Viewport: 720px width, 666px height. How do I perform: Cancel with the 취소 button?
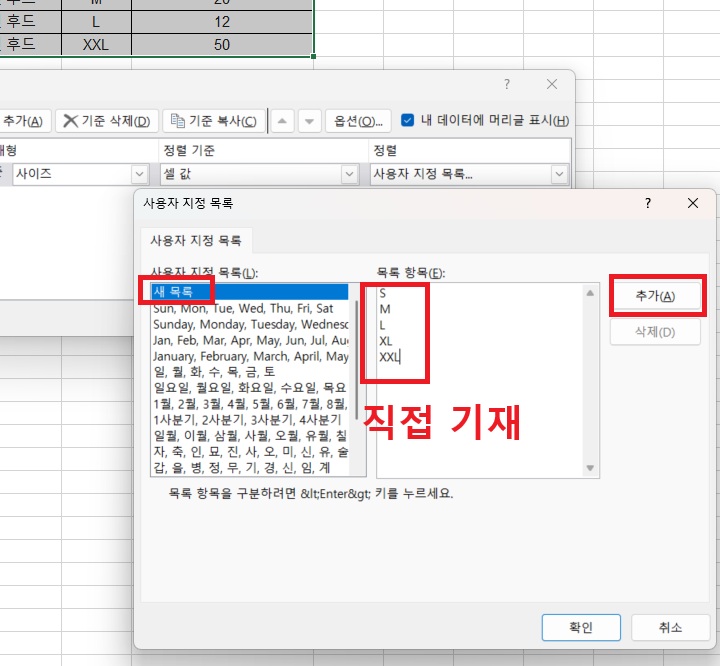point(670,627)
